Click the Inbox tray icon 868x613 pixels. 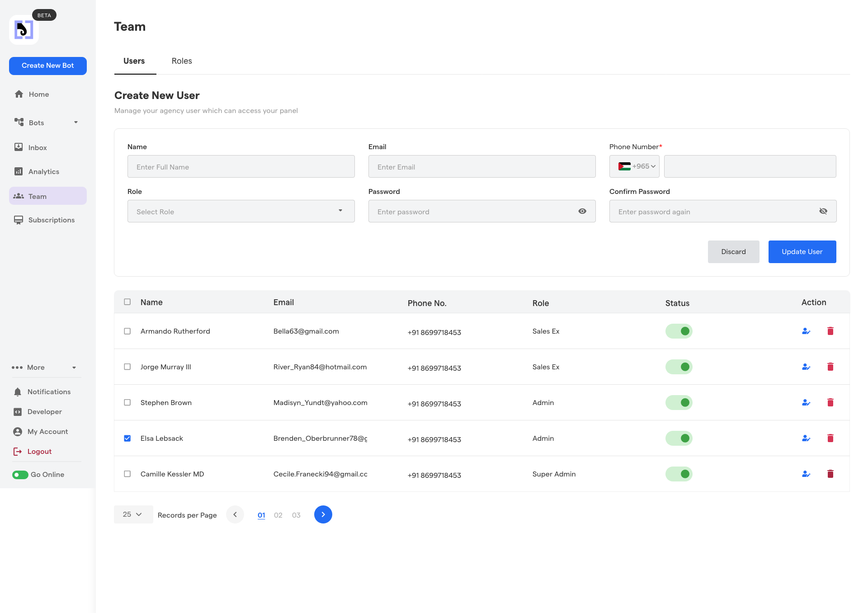click(19, 147)
